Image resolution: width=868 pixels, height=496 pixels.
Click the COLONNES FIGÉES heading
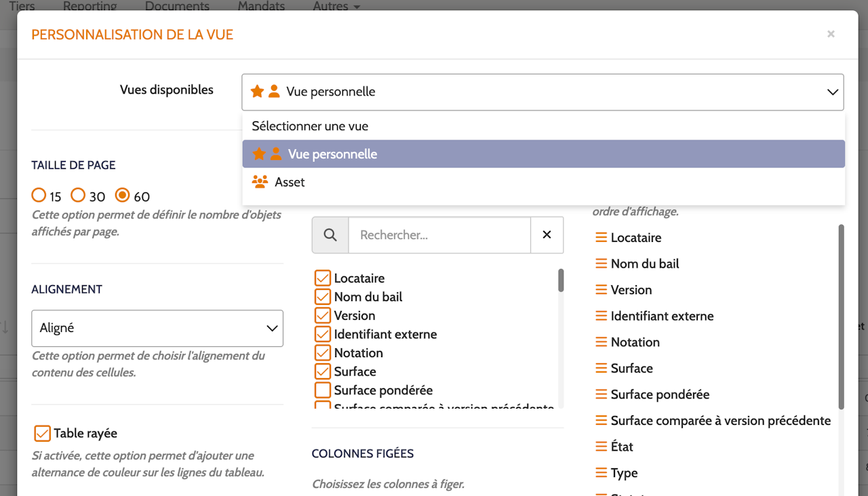coord(363,454)
